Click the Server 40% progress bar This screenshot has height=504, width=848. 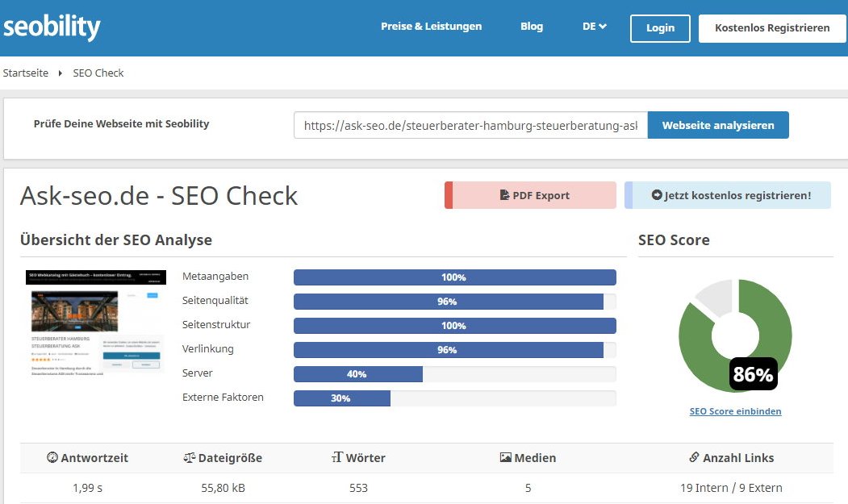[455, 374]
